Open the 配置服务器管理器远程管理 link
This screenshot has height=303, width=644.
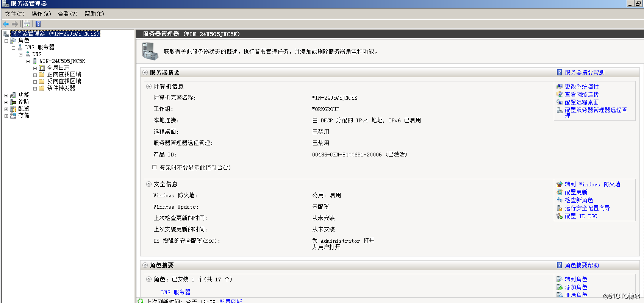coord(596,112)
